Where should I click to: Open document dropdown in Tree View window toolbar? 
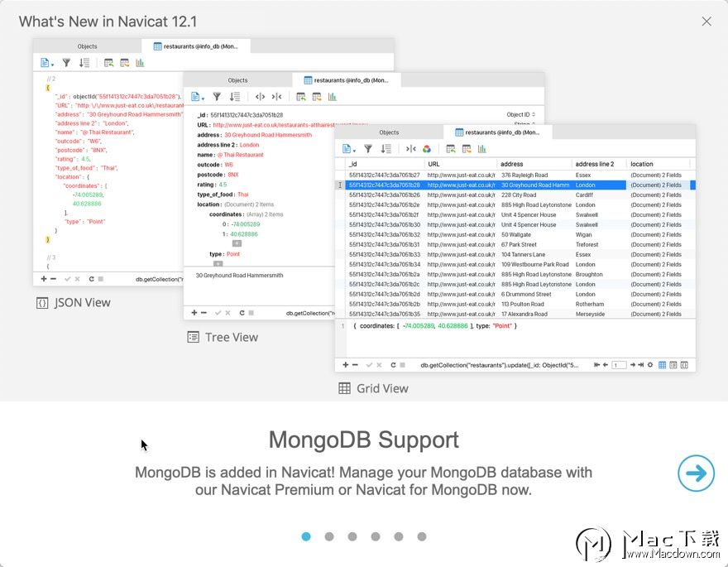(198, 97)
